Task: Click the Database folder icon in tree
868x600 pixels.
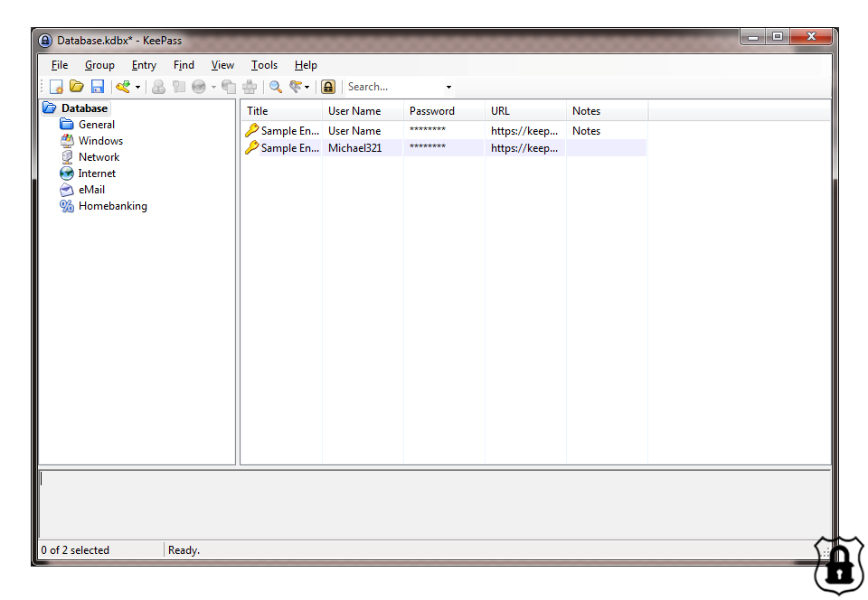Action: coord(50,108)
